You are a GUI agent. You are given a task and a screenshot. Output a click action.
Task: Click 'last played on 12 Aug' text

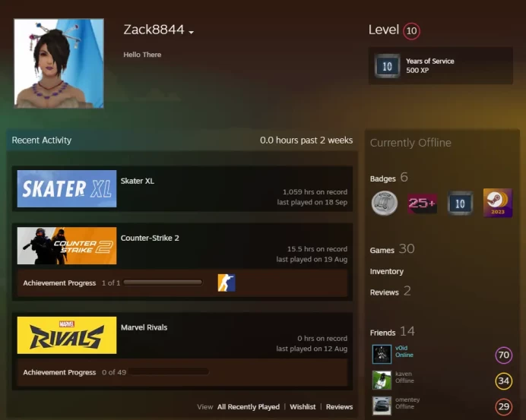[x=312, y=349]
